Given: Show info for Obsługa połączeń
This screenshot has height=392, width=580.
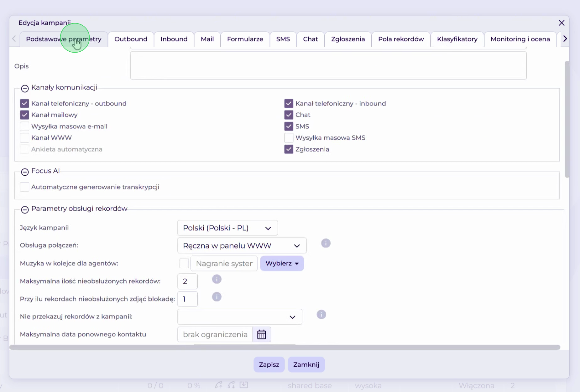Looking at the screenshot, I should coord(326,243).
